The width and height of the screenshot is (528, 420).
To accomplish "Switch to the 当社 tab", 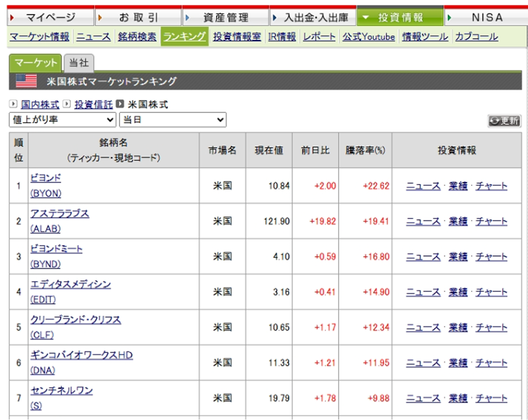I will click(79, 61).
